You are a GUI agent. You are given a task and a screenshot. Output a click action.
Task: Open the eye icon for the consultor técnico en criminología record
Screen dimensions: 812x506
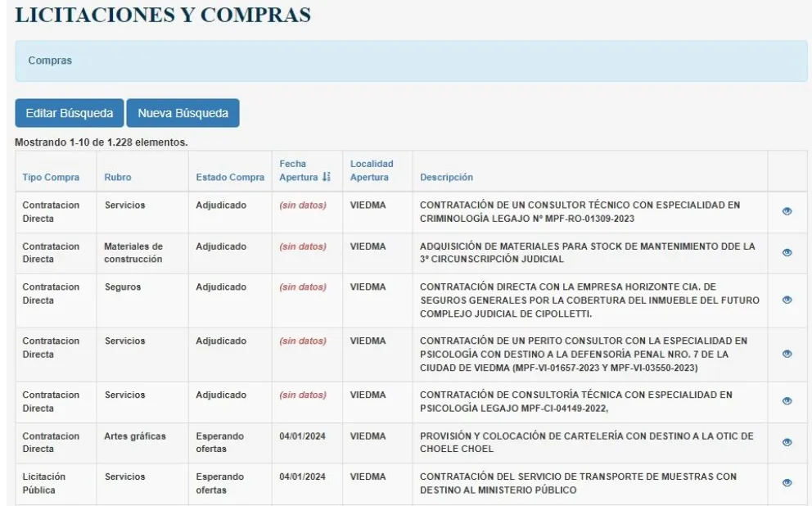[786, 212]
